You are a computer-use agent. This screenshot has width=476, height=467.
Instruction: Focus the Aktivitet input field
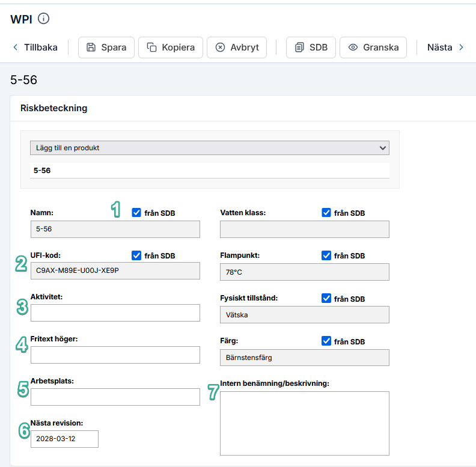click(x=115, y=313)
